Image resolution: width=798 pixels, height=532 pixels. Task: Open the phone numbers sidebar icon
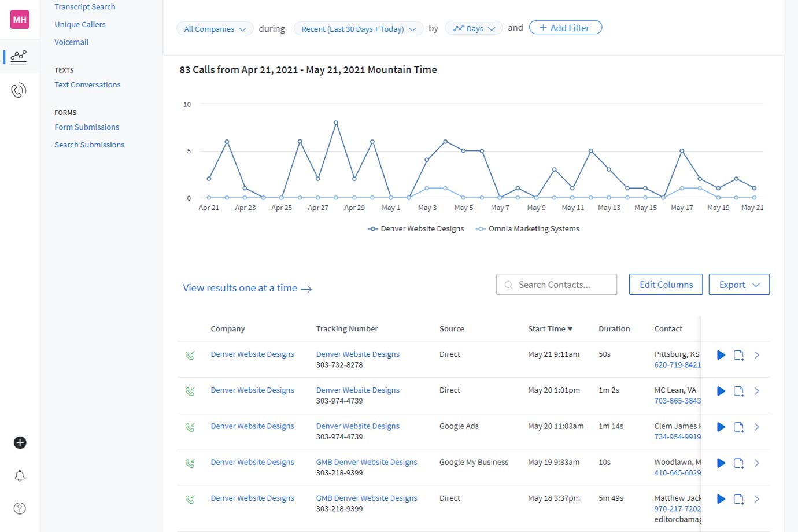coord(19,90)
